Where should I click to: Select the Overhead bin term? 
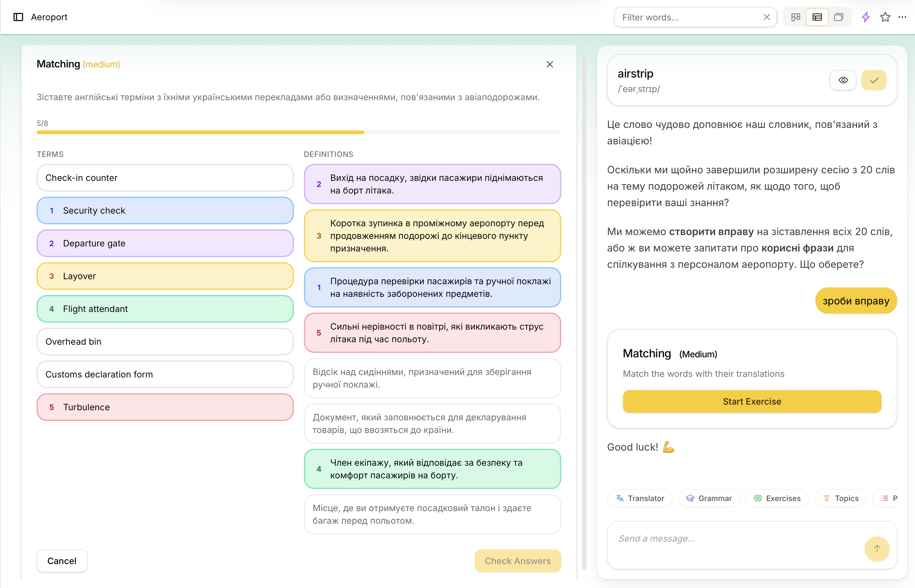click(x=165, y=342)
